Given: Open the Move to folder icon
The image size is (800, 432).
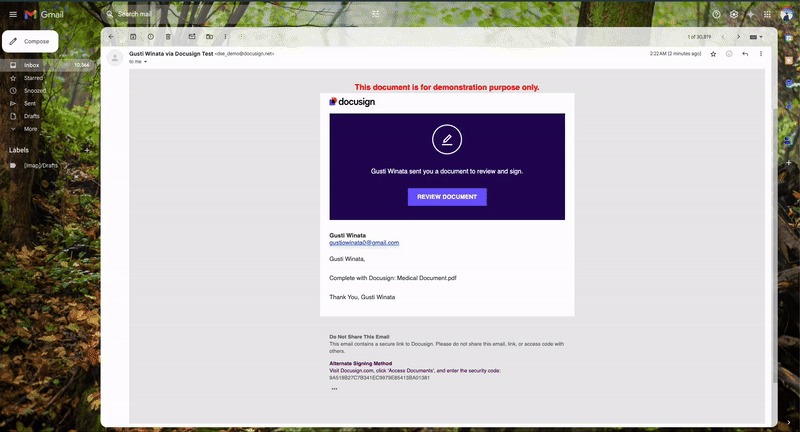Looking at the screenshot, I should [209, 37].
